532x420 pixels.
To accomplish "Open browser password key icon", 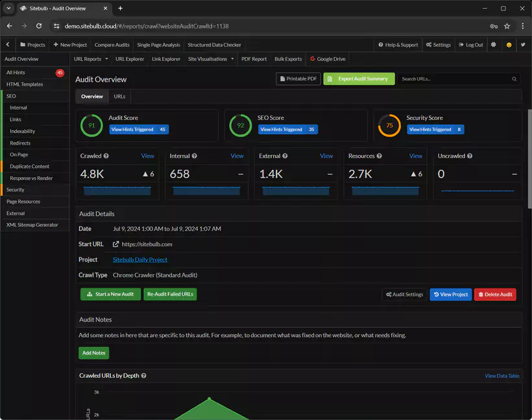I will (x=494, y=26).
